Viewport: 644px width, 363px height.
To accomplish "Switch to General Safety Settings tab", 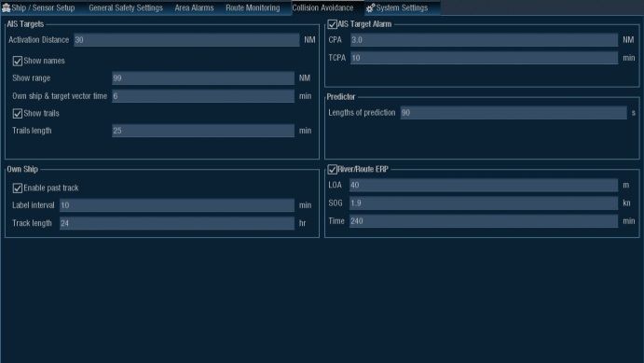I will (126, 7).
